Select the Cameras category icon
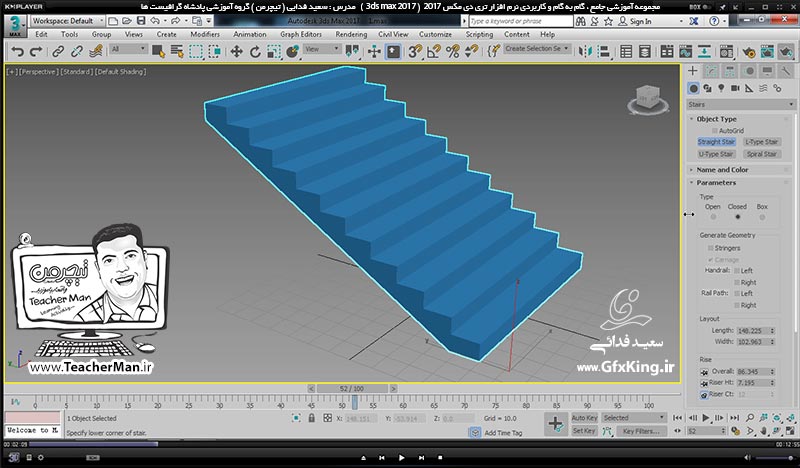The width and height of the screenshot is (800, 468). click(x=735, y=88)
